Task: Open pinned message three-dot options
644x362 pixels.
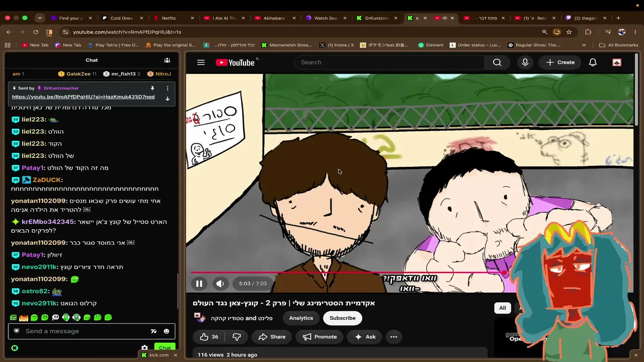Action: pyautogui.click(x=168, y=88)
